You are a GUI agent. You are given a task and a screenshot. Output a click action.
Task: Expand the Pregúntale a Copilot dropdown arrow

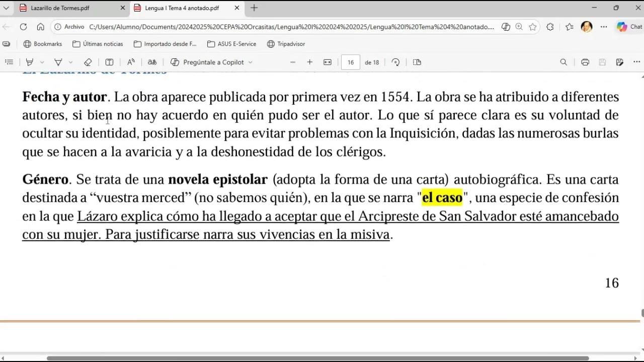point(251,62)
